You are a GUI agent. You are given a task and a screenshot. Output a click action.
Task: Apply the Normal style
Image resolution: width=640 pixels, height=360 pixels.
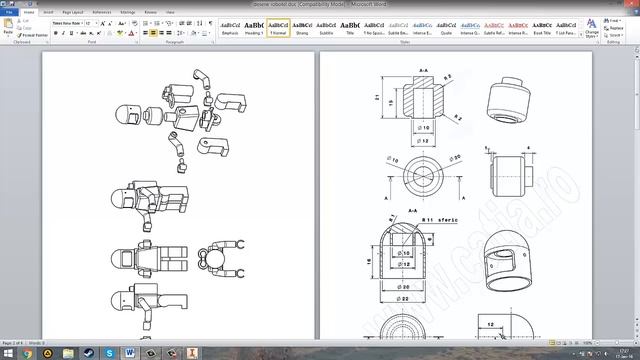[278, 28]
